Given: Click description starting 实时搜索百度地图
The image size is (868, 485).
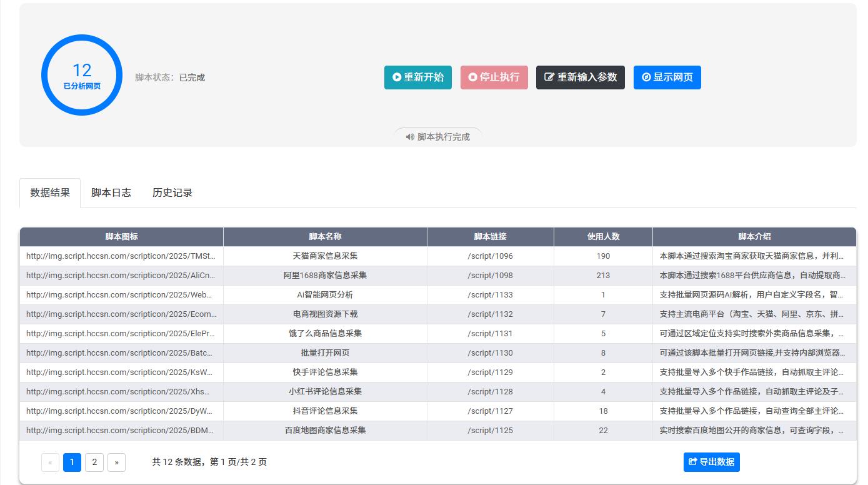Looking at the screenshot, I should click(x=754, y=431).
